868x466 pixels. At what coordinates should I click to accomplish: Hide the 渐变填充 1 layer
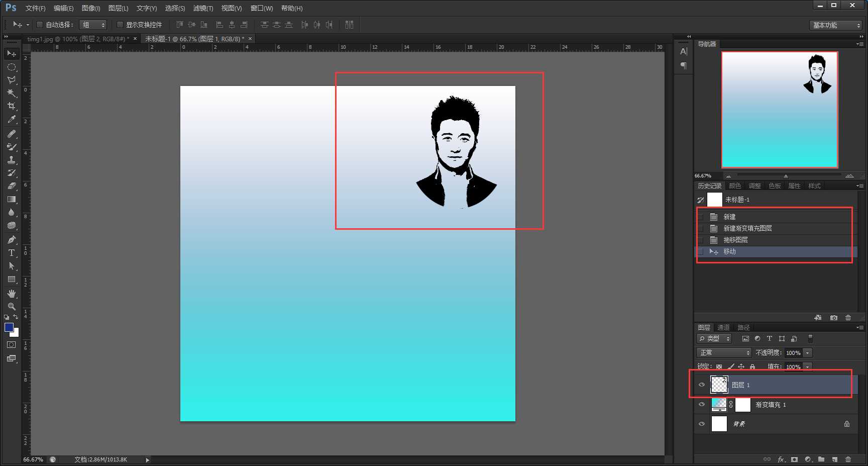pos(702,404)
